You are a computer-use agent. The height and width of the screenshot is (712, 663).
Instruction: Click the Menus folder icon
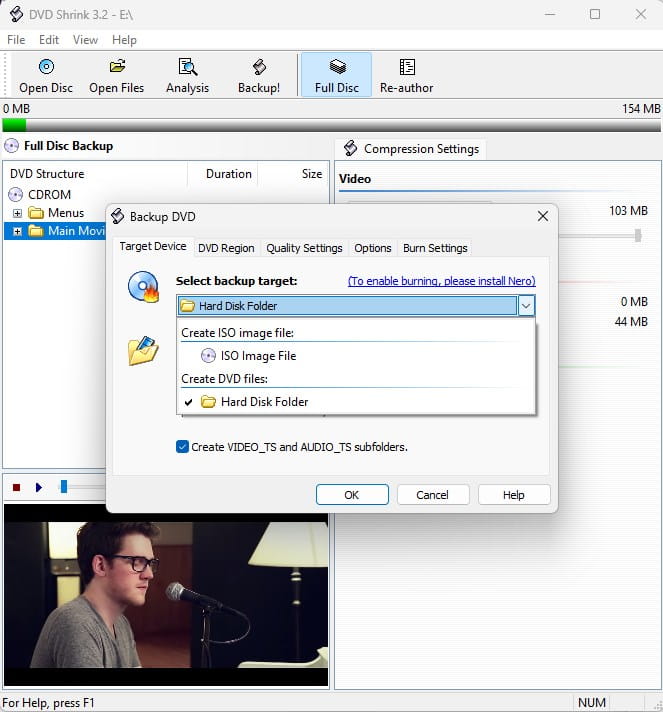point(36,213)
